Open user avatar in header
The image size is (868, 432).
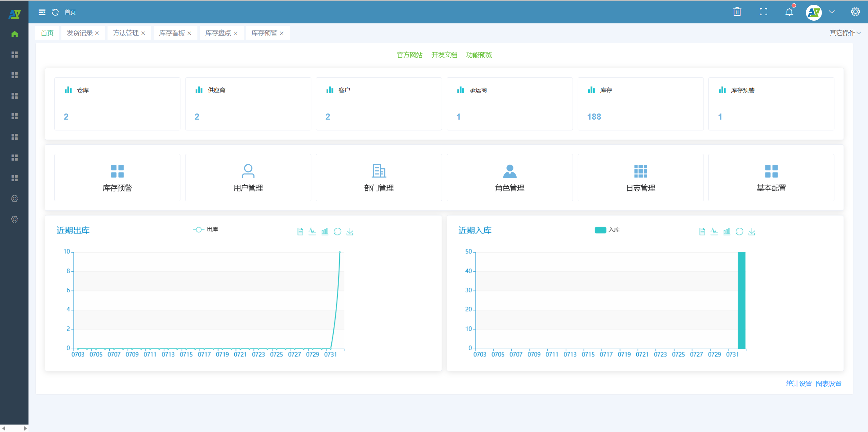[814, 13]
